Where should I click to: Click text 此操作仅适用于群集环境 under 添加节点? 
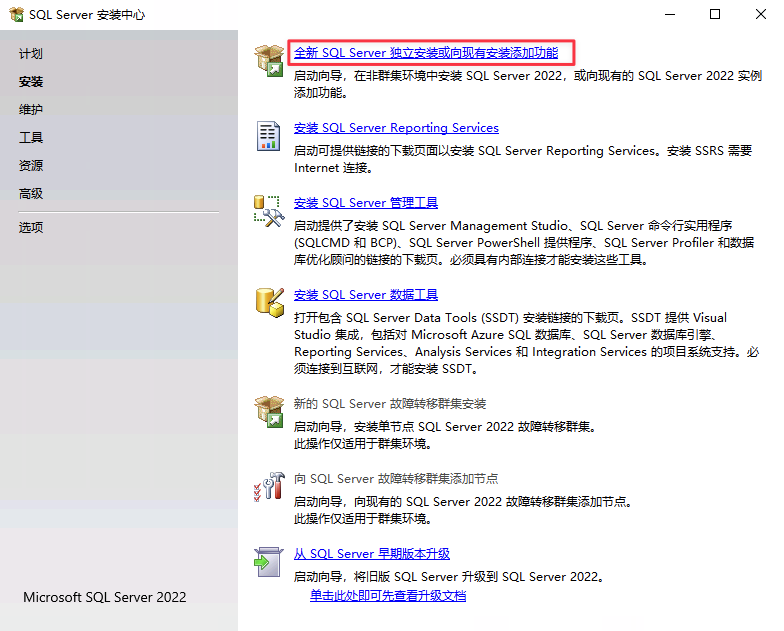[363, 518]
